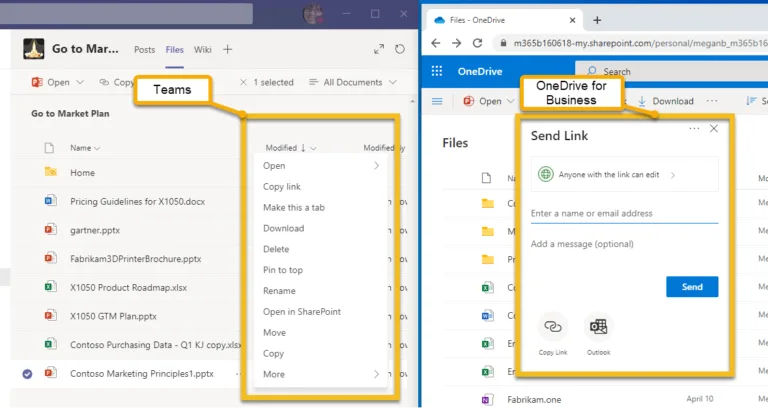Click the file type column icon in Teams
The width and height of the screenshot is (768, 408).
point(49,147)
